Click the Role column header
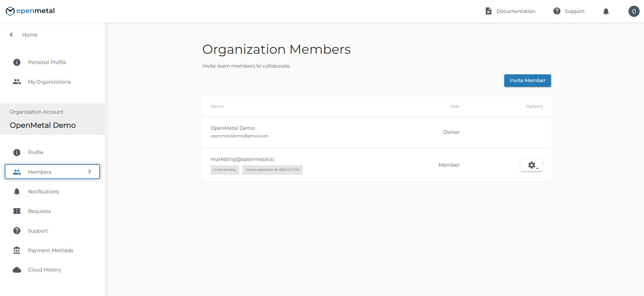The height and width of the screenshot is (296, 644). (x=455, y=106)
